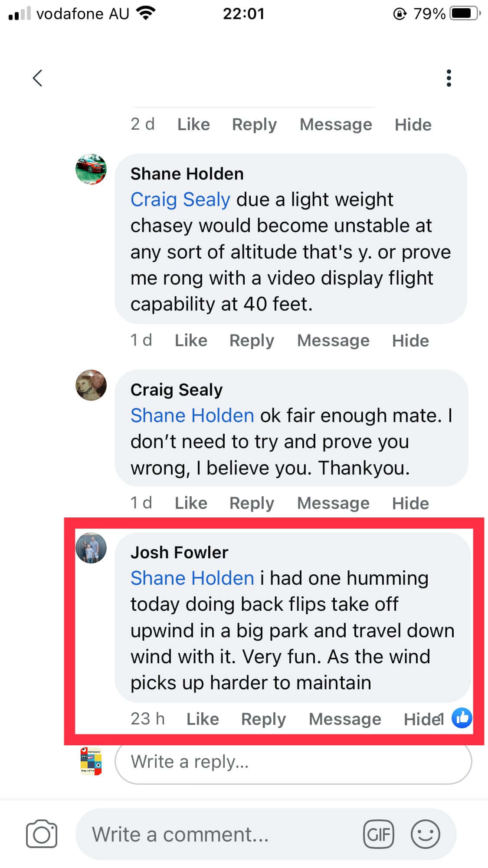Viewport: 488px width, 868px height.
Task: Tap the back arrow icon
Action: point(38,79)
